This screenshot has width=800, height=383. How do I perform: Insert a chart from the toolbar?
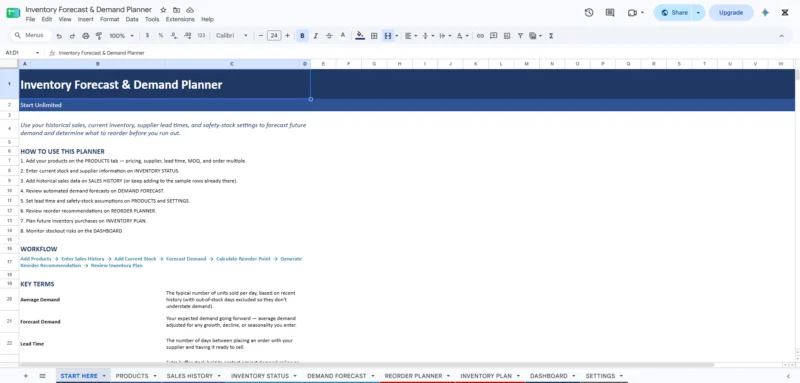pos(507,36)
